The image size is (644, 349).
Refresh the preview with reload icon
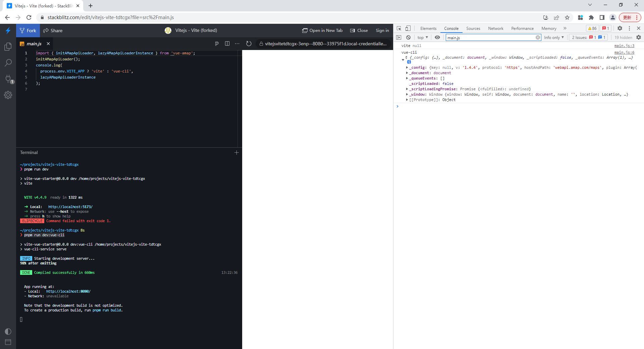tap(249, 44)
